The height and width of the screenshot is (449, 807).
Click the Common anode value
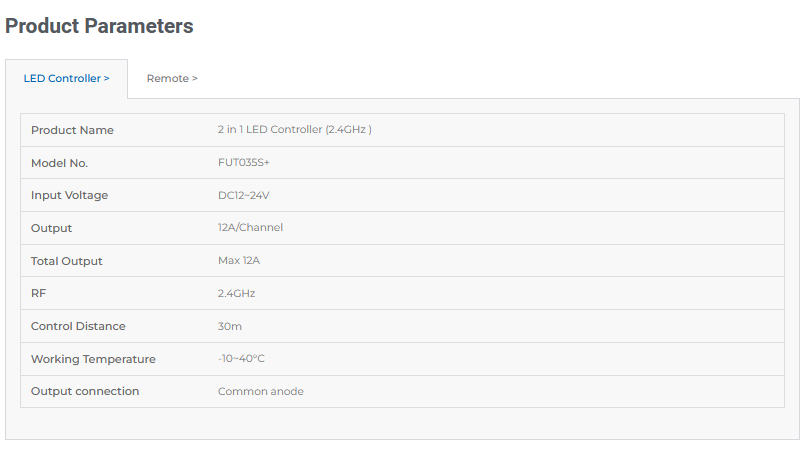click(260, 392)
